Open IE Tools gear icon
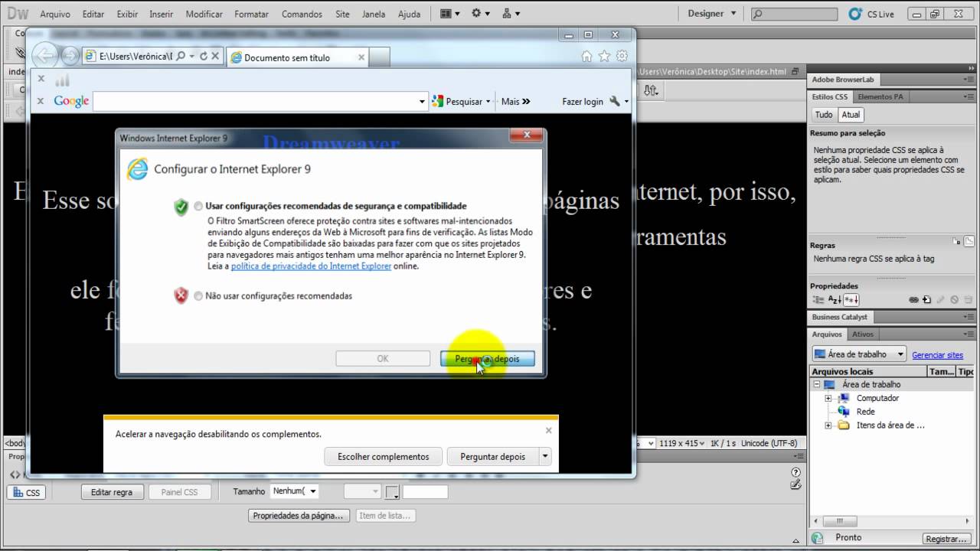 coord(622,56)
